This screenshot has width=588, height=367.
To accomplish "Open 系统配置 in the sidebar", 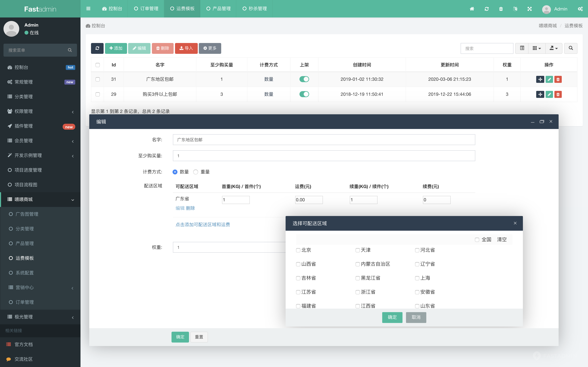I will (x=24, y=273).
